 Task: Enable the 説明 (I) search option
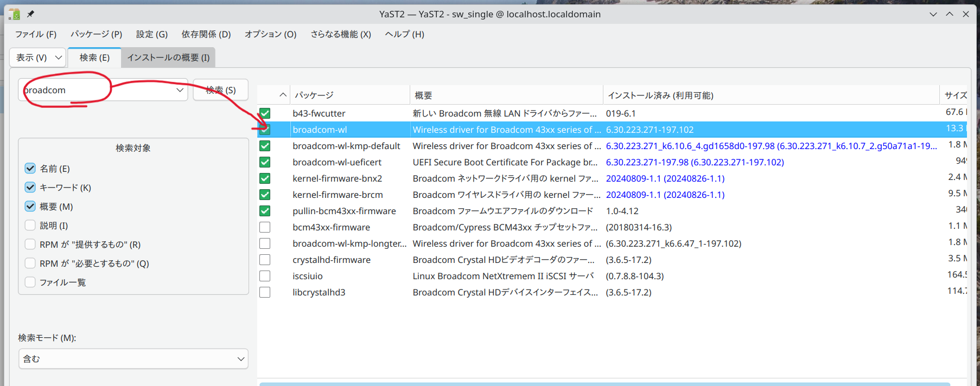[30, 226]
